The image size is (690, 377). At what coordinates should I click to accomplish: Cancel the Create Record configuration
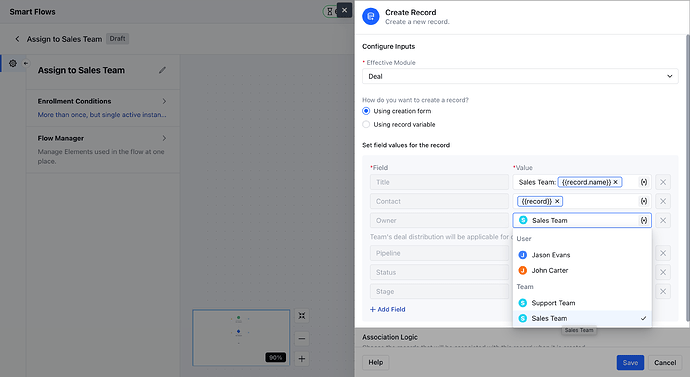click(x=665, y=362)
